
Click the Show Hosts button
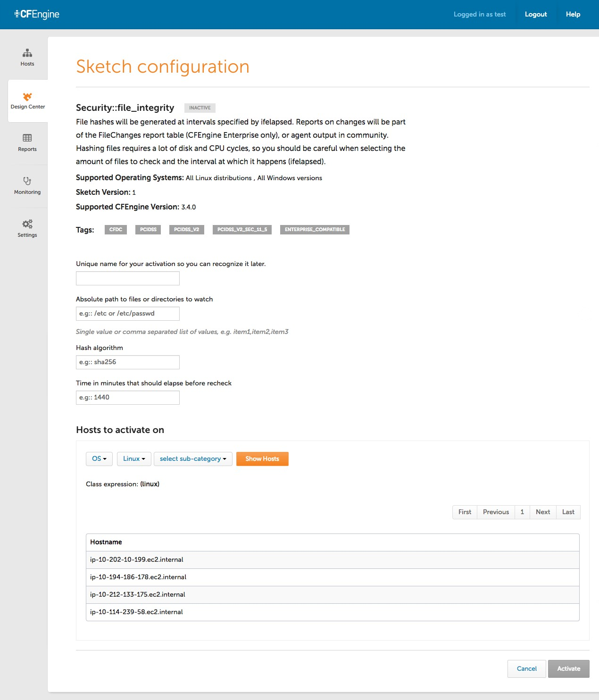pyautogui.click(x=262, y=459)
